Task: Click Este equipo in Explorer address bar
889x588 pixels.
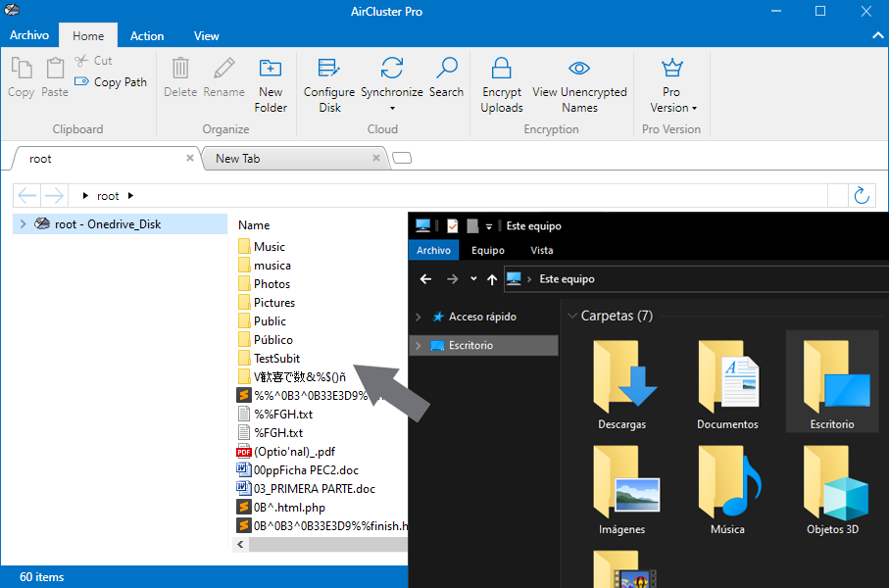Action: [567, 279]
